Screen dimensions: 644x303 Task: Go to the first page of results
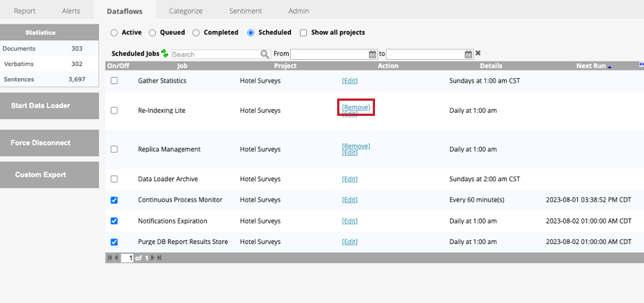pyautogui.click(x=111, y=258)
